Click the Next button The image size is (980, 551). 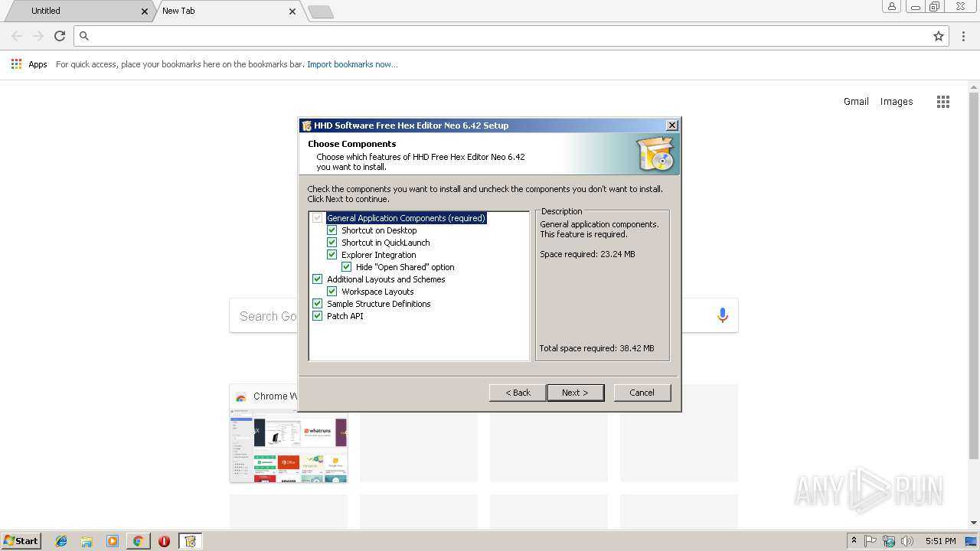coord(575,393)
